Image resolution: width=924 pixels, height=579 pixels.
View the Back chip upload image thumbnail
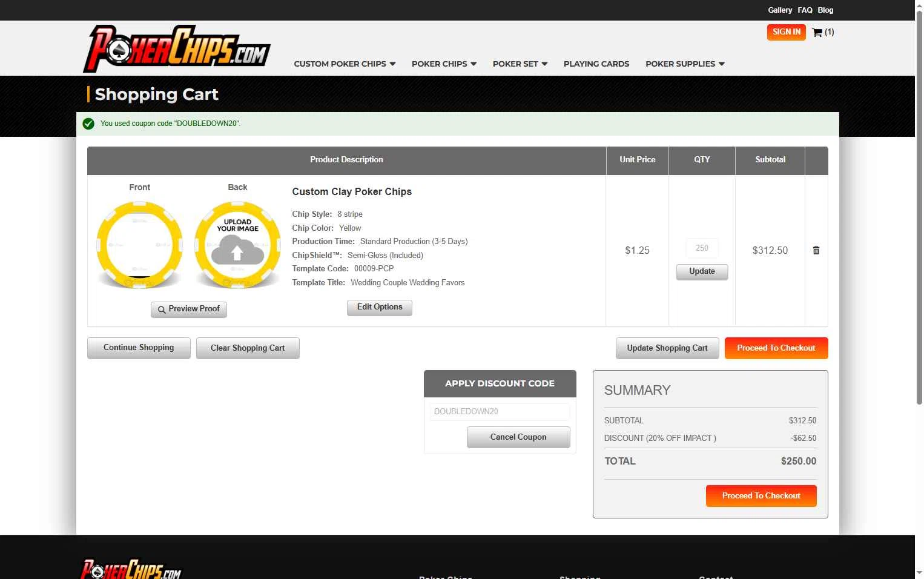pyautogui.click(x=237, y=245)
